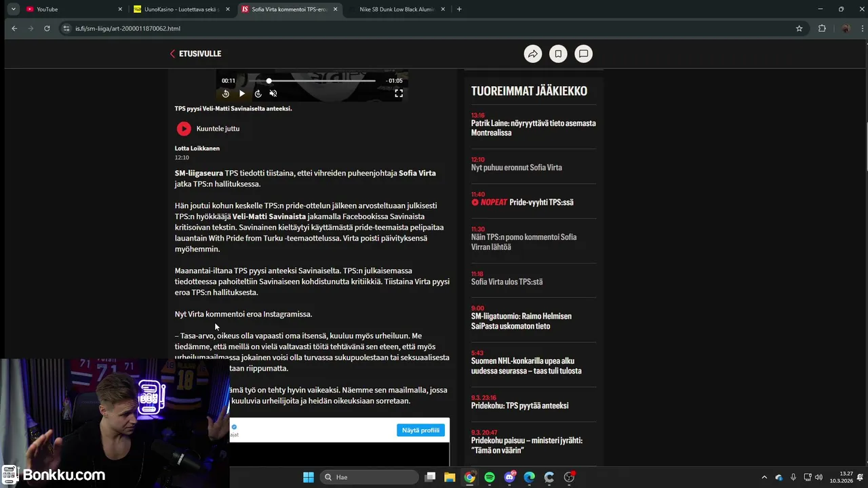Click the page vertical scrollbar
Screen dimensions: 868x488
point(865,146)
